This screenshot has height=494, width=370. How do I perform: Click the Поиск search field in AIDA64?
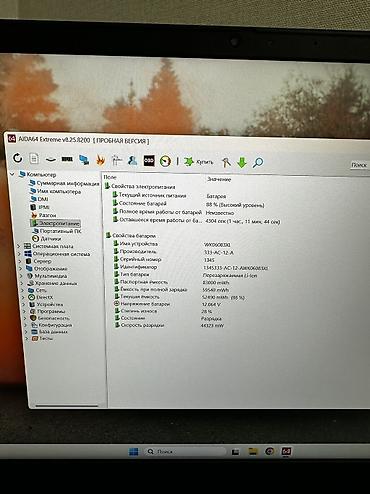coord(359,165)
